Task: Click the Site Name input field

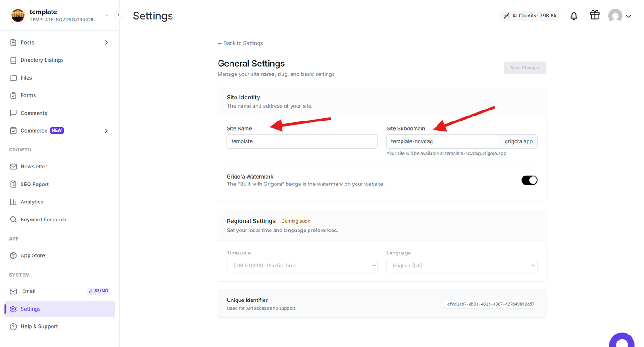Action: point(302,141)
